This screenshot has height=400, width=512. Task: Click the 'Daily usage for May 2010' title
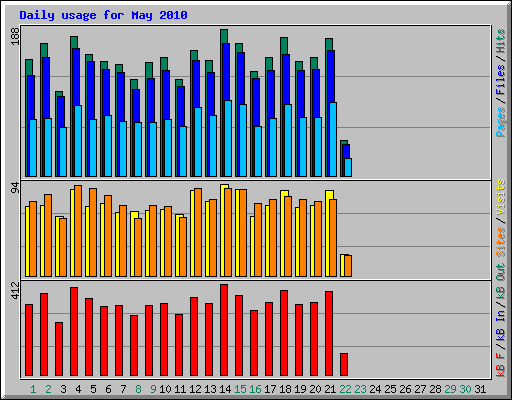pos(103,15)
